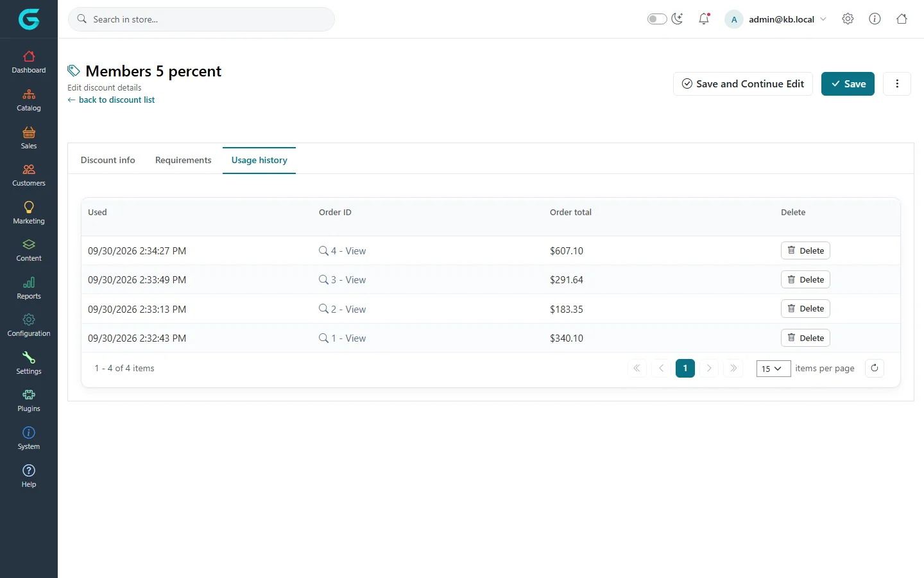
Task: Click the Save and Continue Edit button
Action: pos(743,84)
